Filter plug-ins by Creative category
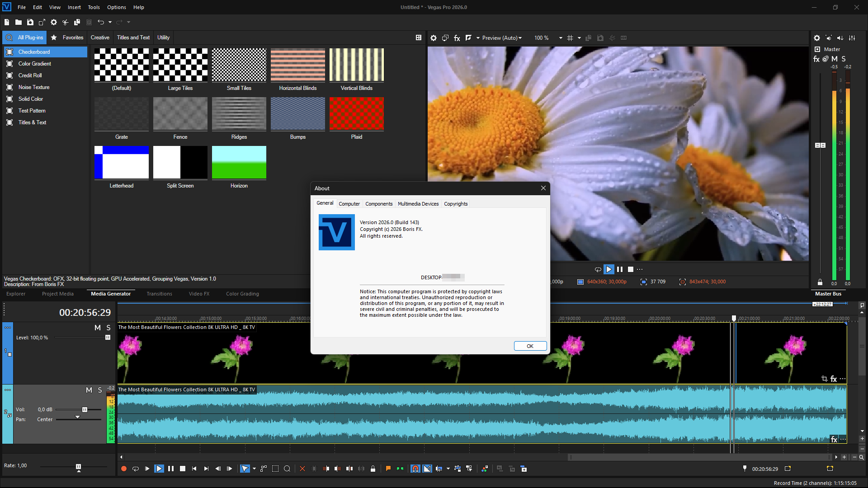The width and height of the screenshot is (868, 488). coord(100,38)
